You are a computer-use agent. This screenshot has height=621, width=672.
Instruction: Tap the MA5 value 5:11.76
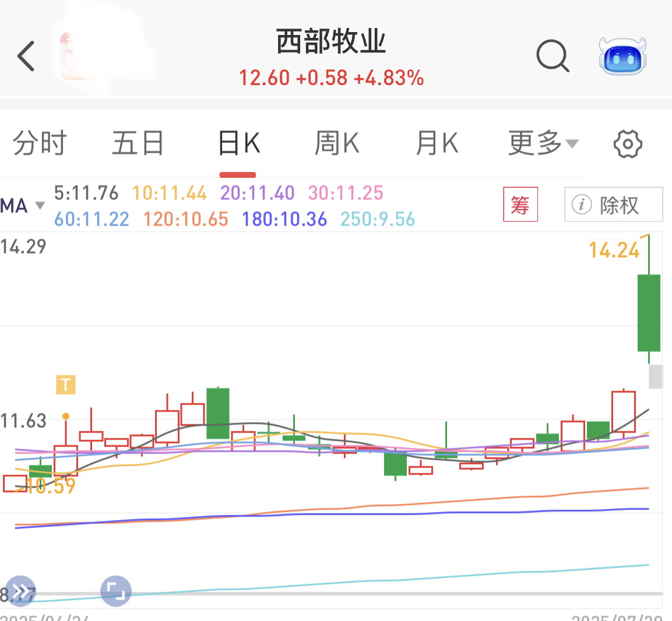[86, 193]
